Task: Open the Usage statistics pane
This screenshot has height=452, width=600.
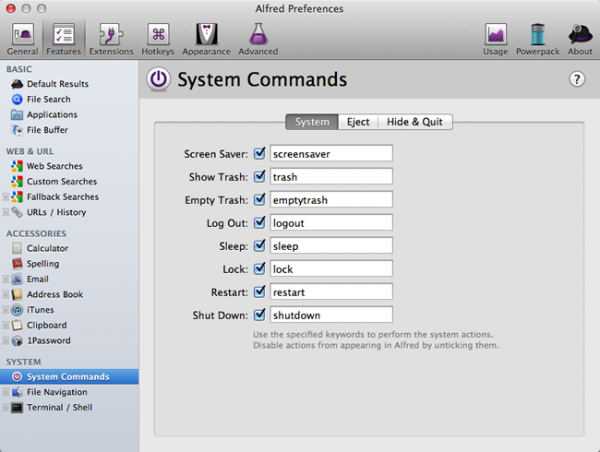Action: [x=496, y=39]
